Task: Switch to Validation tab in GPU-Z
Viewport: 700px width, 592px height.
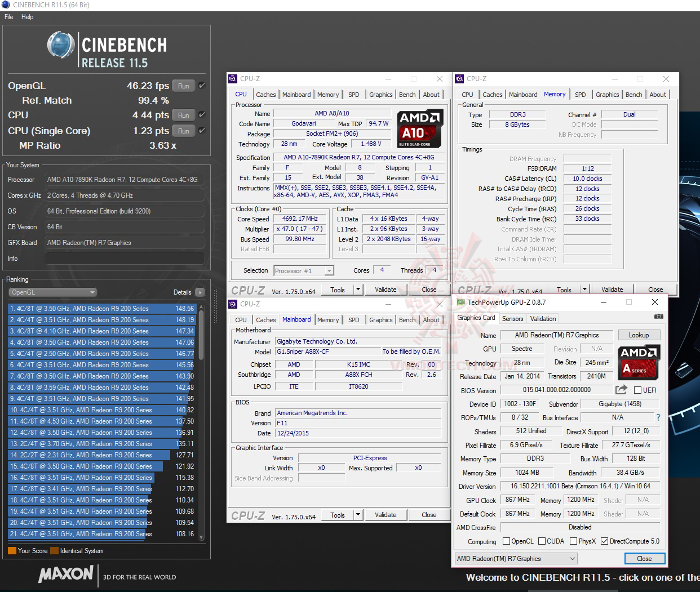Action: (x=543, y=319)
